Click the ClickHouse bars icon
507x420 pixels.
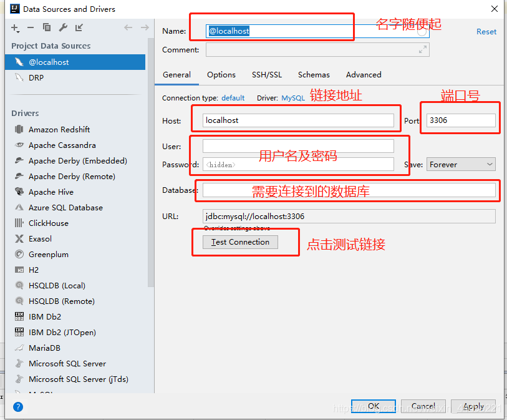(19, 223)
